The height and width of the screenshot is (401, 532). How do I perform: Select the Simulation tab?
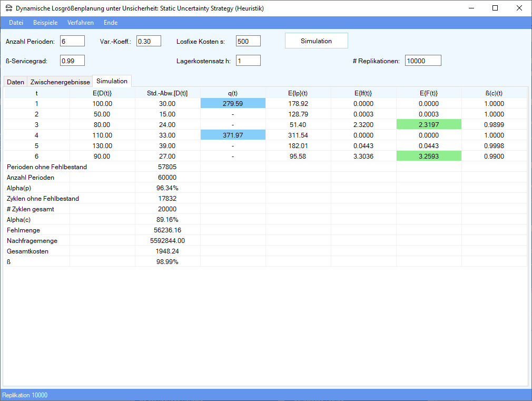click(112, 81)
